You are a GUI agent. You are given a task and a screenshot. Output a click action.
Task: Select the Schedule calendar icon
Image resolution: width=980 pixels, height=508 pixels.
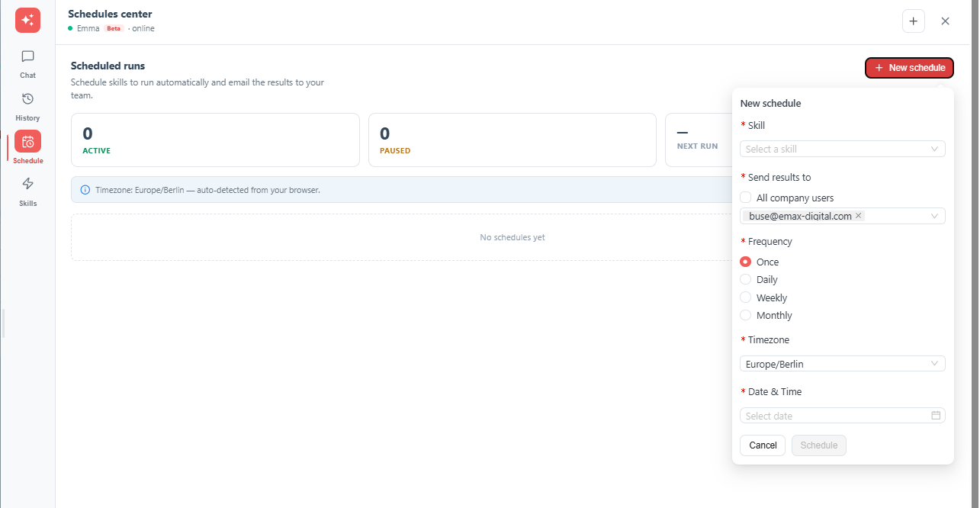(27, 142)
